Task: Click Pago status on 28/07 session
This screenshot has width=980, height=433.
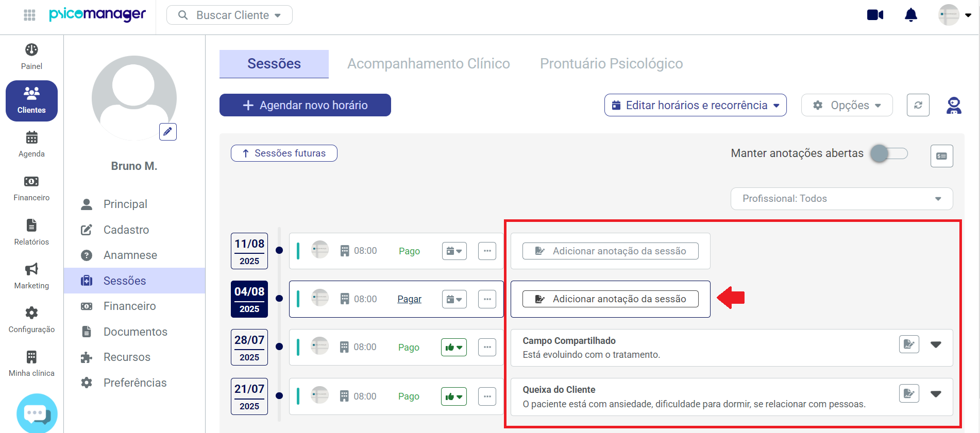Action: tap(409, 348)
